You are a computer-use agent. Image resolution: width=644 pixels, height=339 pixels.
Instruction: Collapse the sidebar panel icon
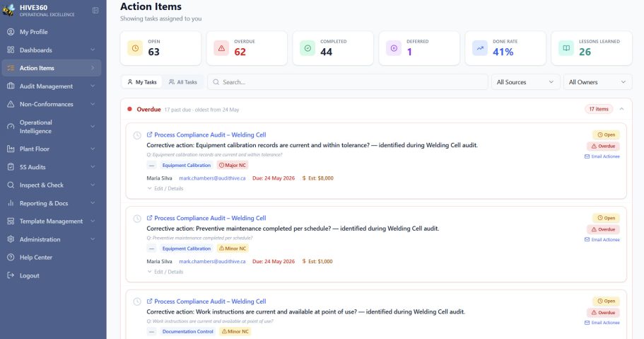95,11
